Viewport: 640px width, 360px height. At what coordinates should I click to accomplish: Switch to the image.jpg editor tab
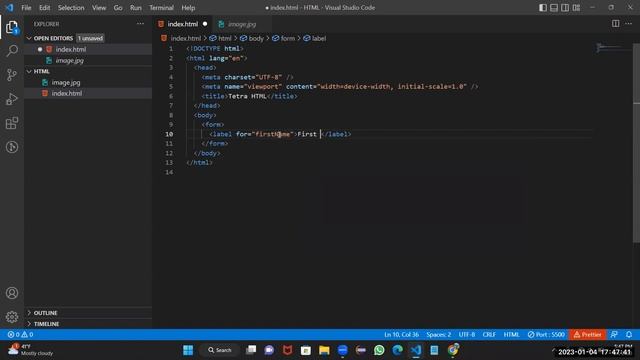tap(242, 24)
